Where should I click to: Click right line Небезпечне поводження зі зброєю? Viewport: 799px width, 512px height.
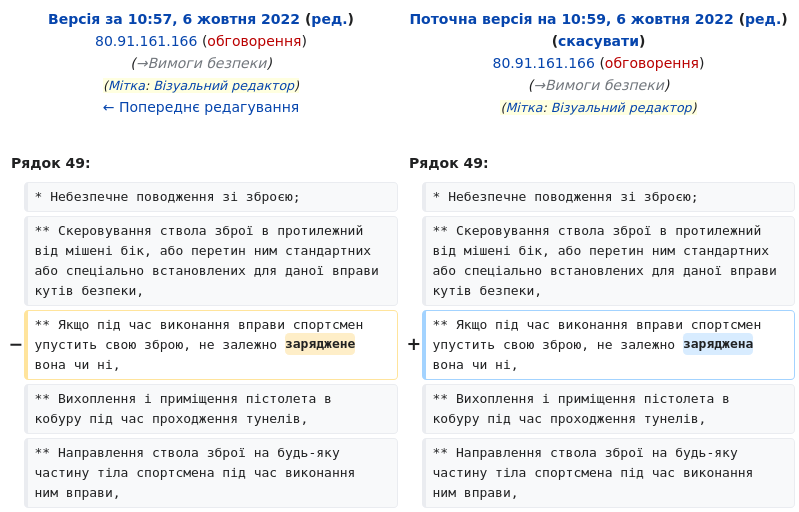(x=608, y=197)
